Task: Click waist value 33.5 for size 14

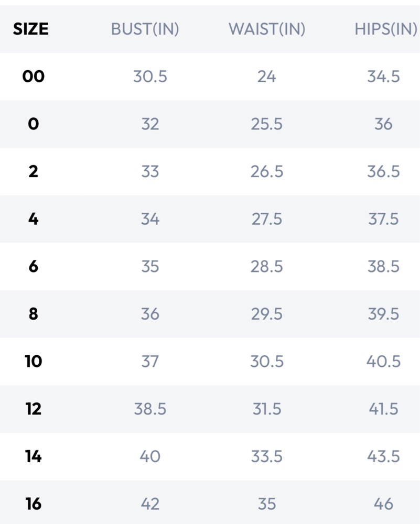Action: tap(267, 456)
